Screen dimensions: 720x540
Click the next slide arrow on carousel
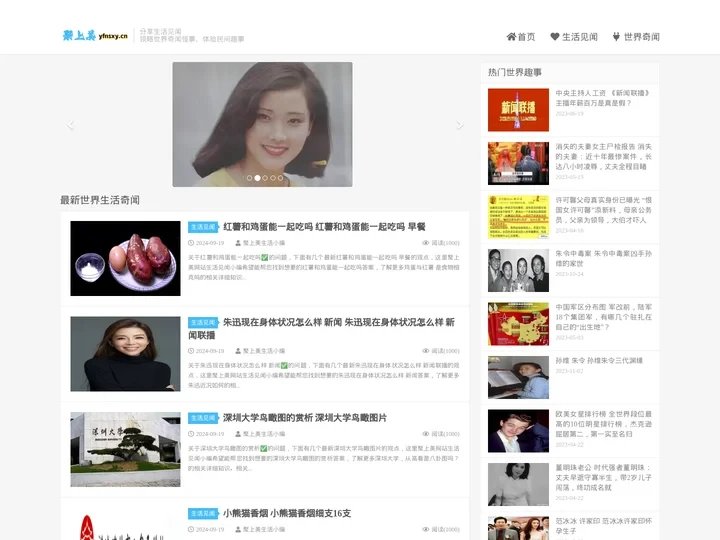click(460, 125)
